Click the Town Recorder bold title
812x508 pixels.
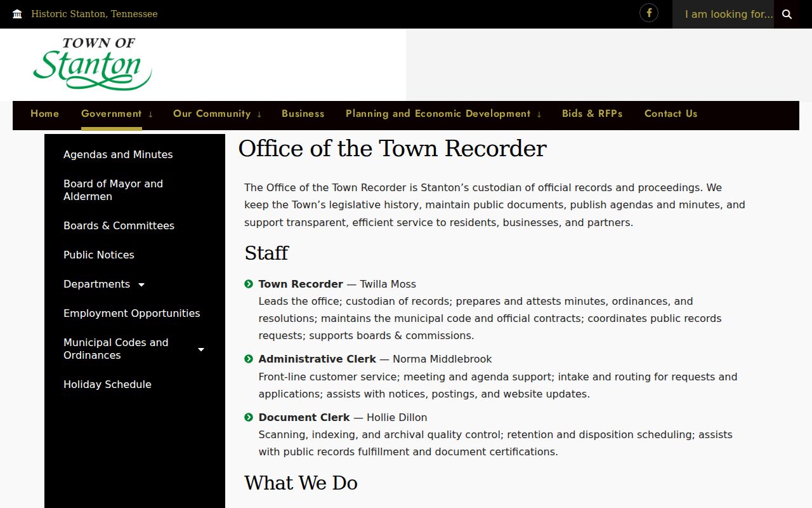[x=301, y=284]
